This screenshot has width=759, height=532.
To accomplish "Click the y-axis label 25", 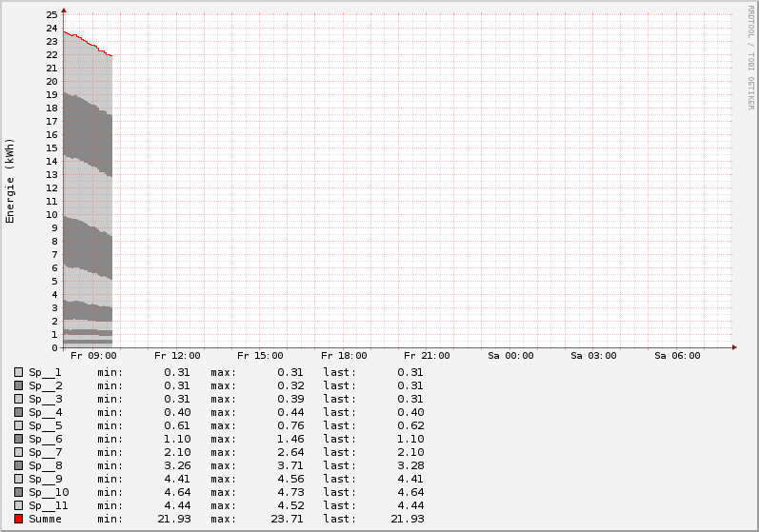I will (52, 15).
